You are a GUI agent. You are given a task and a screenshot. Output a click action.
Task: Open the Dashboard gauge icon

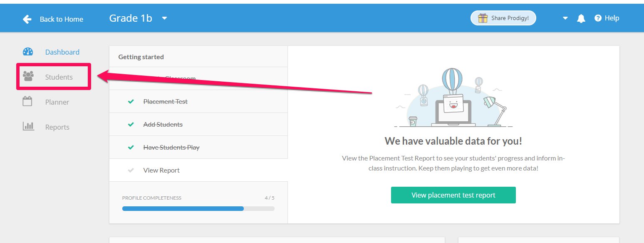28,52
